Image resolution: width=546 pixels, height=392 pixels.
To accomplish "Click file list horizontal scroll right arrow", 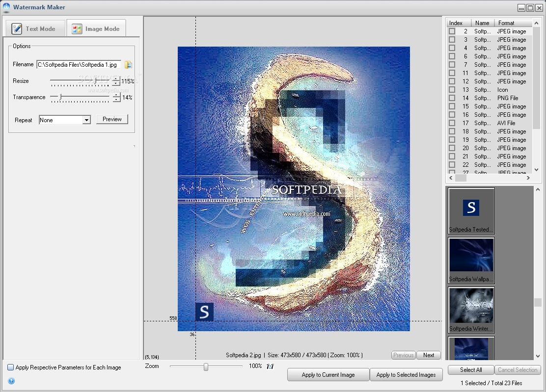I will tap(528, 178).
